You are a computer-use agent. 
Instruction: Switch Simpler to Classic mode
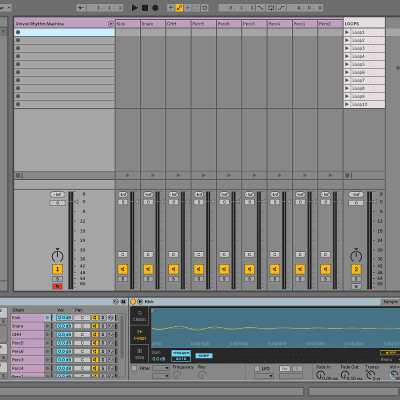pos(140,316)
